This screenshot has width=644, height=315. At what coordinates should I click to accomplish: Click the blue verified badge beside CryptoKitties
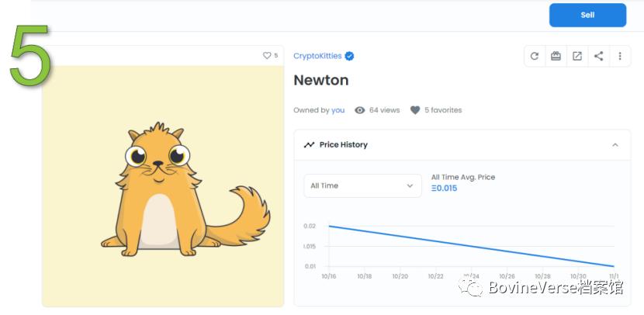350,56
